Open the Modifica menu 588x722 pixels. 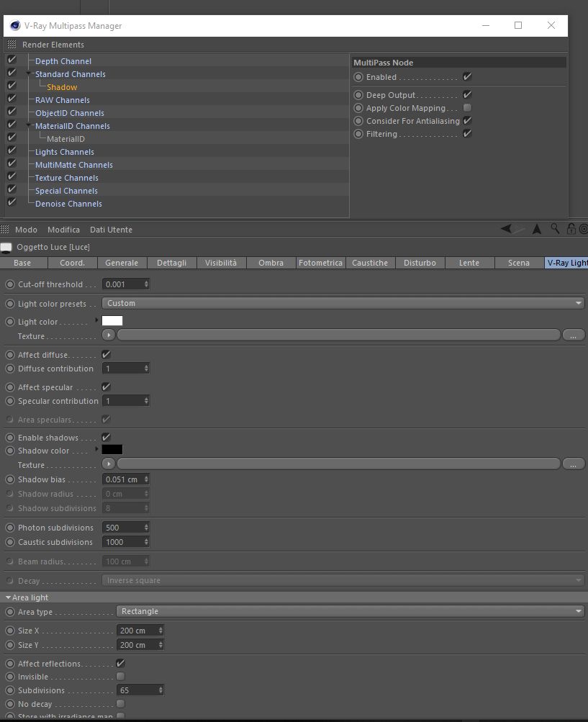63,230
